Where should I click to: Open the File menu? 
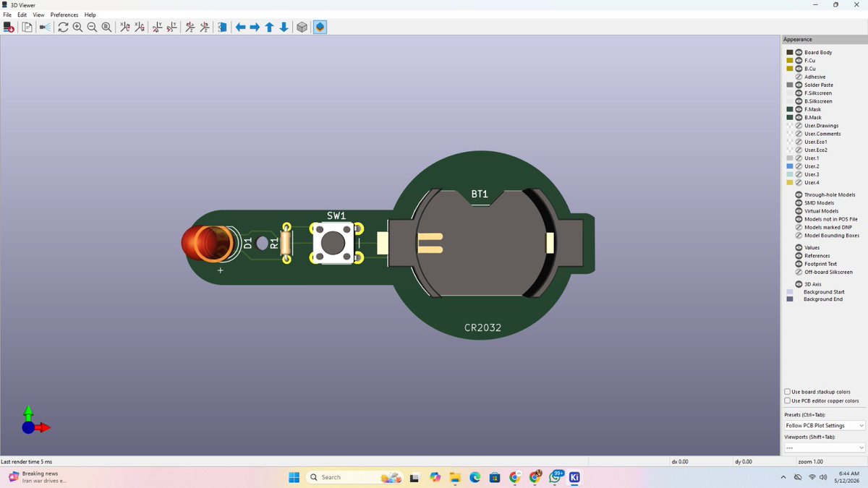tap(7, 14)
